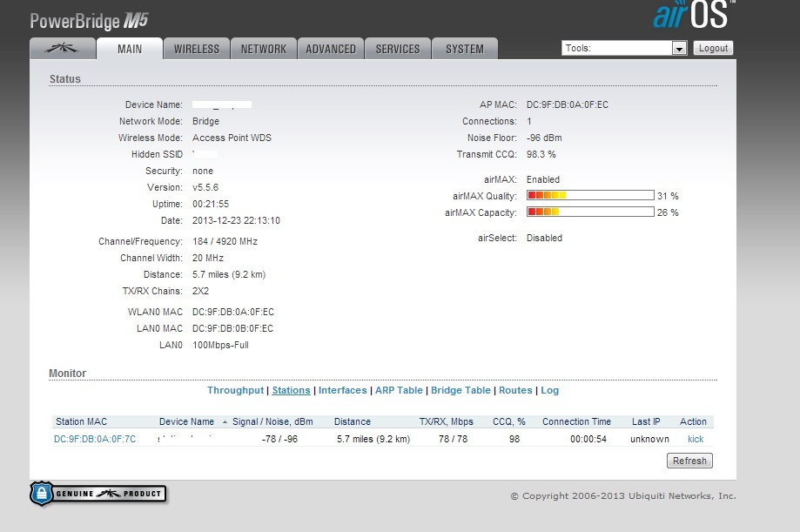Open the Routes monitor link
The width and height of the screenshot is (800, 532).
point(515,390)
